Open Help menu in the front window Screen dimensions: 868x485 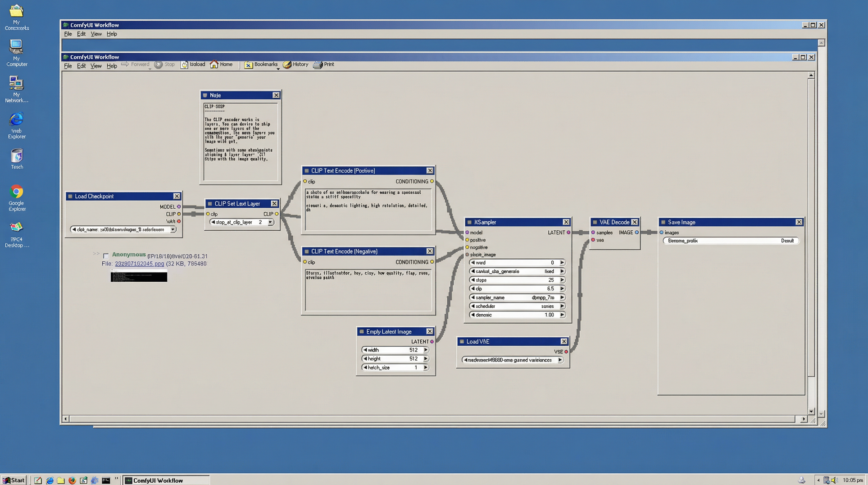(x=112, y=66)
